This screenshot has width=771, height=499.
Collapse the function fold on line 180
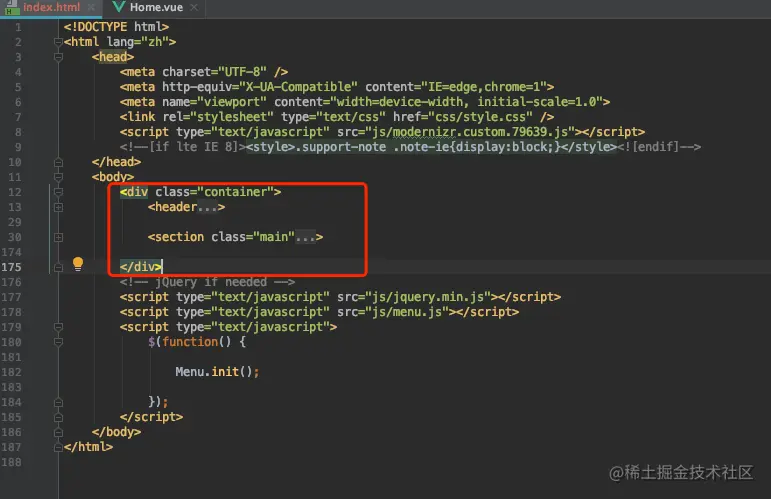coord(58,342)
